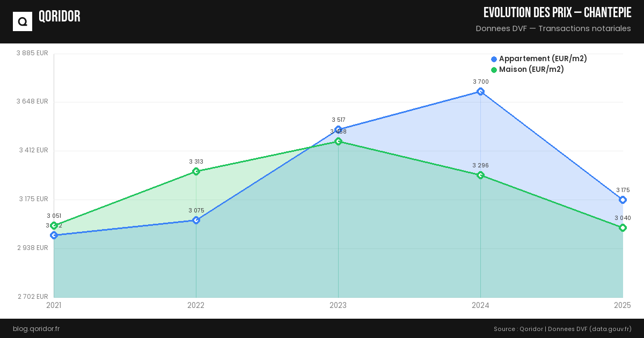Image resolution: width=644 pixels, height=338 pixels.
Task: Click the 2024 x-axis label
Action: [480, 305]
